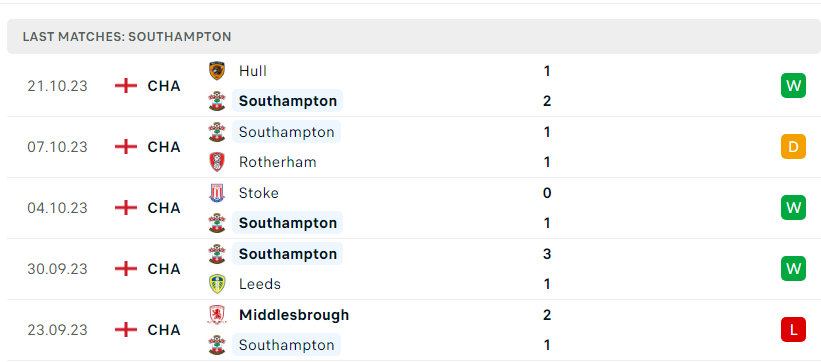
Task: Click England flag icon for 07.10.23 match
Action: tap(126, 147)
